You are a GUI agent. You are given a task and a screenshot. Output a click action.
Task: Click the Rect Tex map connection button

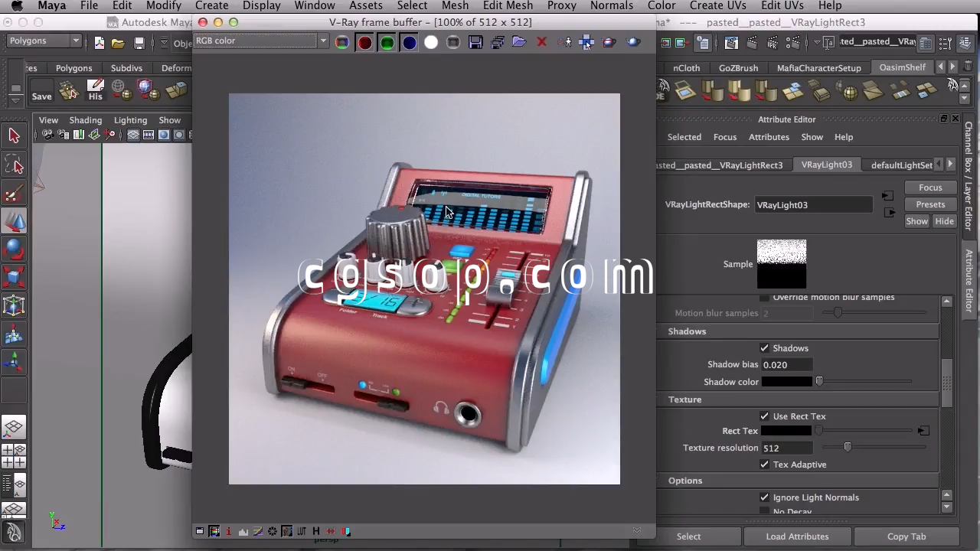(923, 431)
